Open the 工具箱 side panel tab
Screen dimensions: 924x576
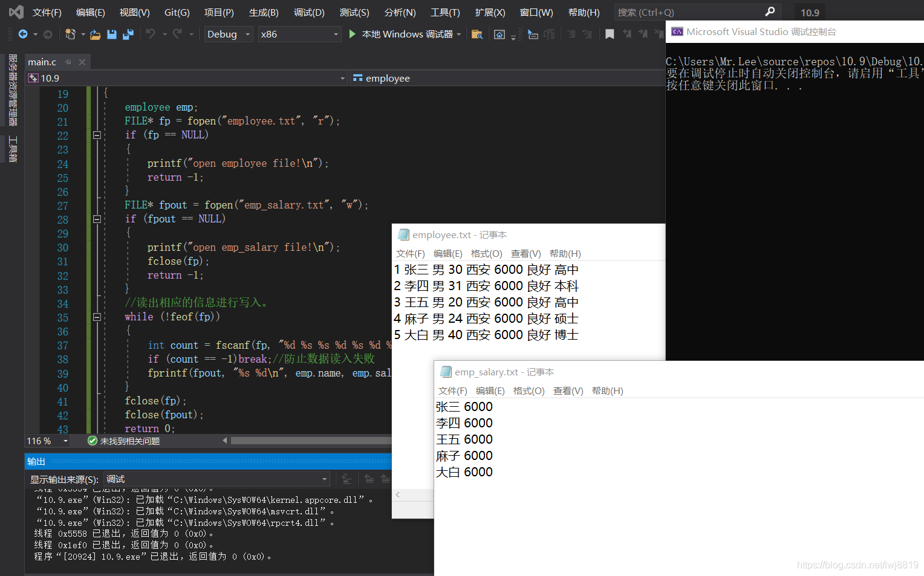(13, 149)
